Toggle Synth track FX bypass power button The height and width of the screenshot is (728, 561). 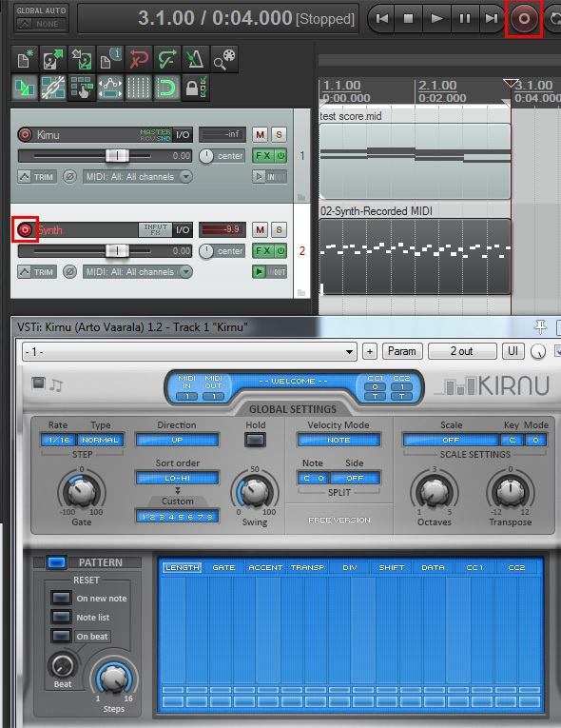click(x=280, y=251)
